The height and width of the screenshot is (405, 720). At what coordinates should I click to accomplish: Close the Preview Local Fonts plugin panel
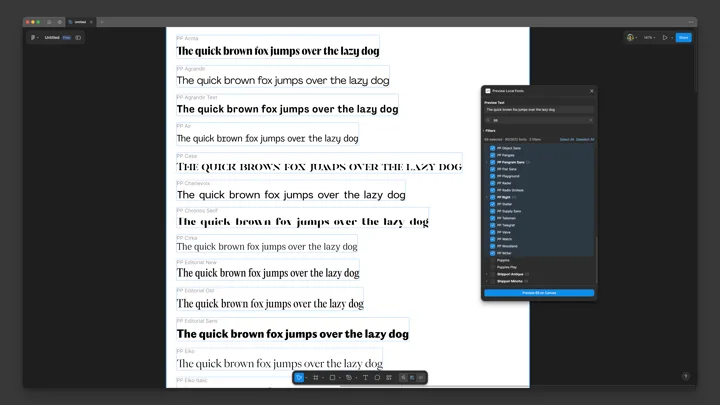pyautogui.click(x=591, y=91)
